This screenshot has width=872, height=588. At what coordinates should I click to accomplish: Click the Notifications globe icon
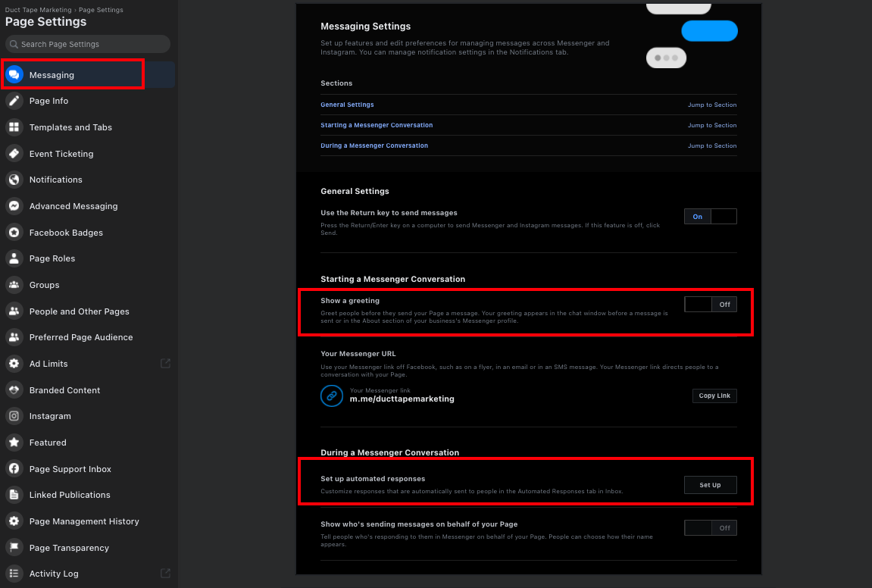coord(14,180)
